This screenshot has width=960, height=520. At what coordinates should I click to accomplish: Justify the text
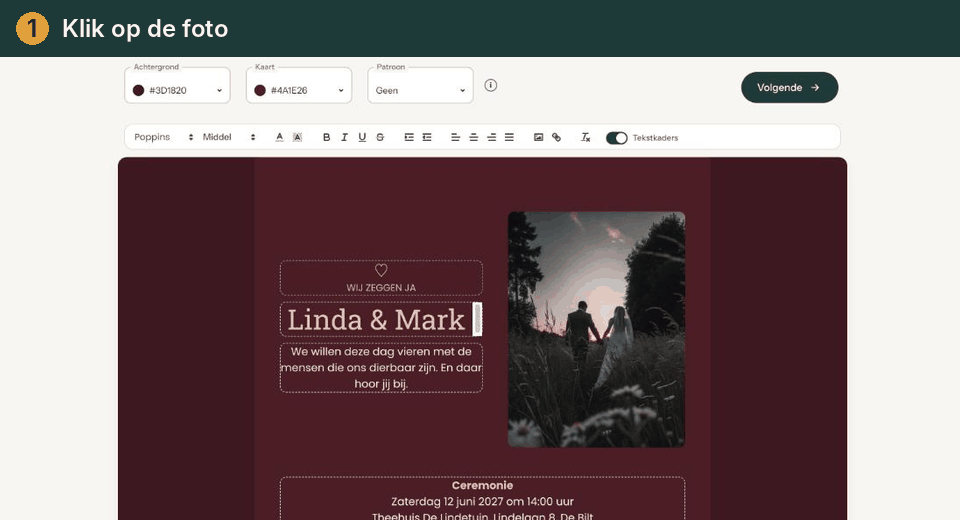click(509, 137)
